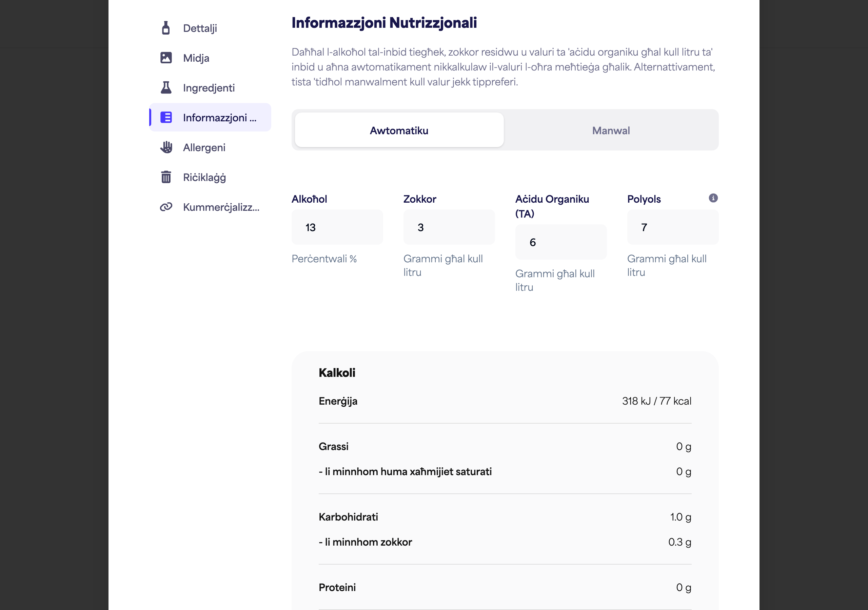Click the image icon beside Midja
The height and width of the screenshot is (610, 868).
point(165,58)
